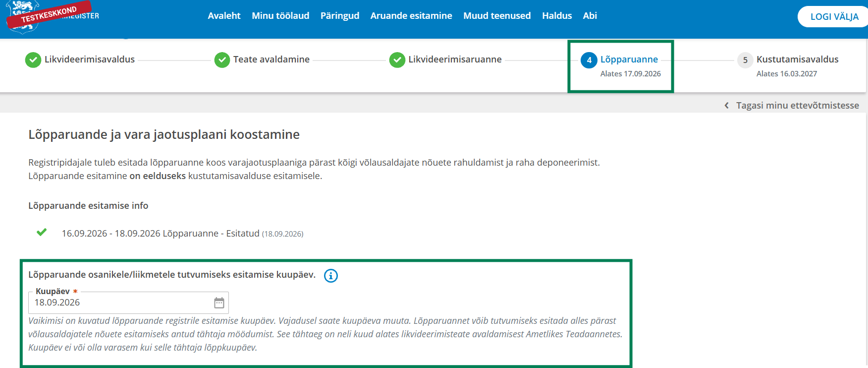Open the Abi menu
This screenshot has width=868, height=368.
tap(590, 15)
